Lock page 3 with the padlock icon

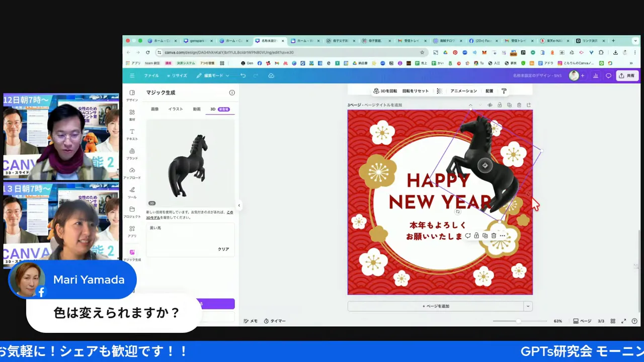500,105
